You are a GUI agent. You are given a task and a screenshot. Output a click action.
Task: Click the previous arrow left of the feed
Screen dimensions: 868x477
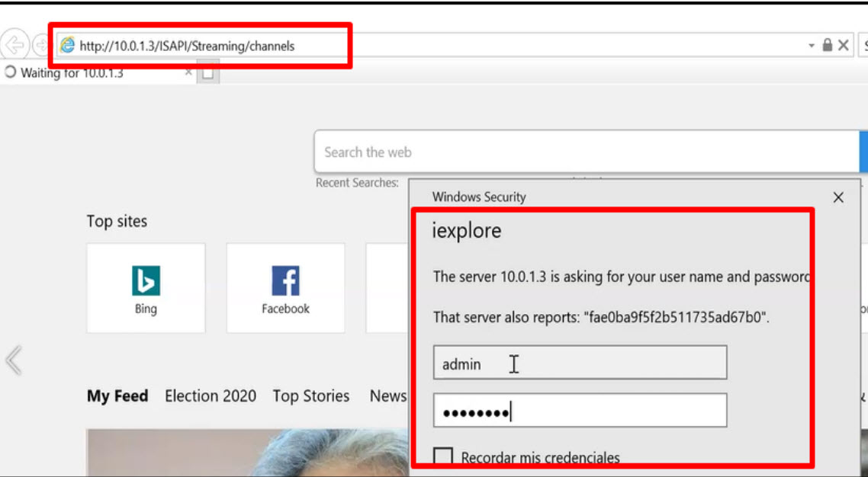click(x=13, y=360)
